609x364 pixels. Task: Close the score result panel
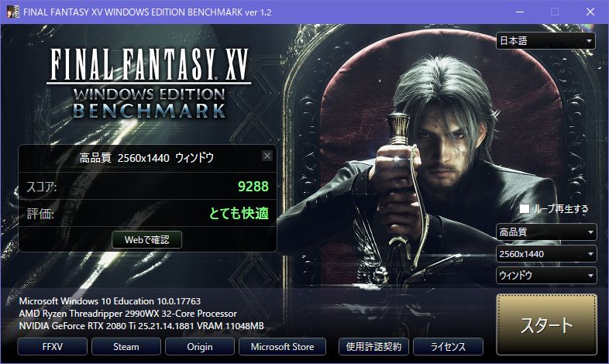pos(267,156)
